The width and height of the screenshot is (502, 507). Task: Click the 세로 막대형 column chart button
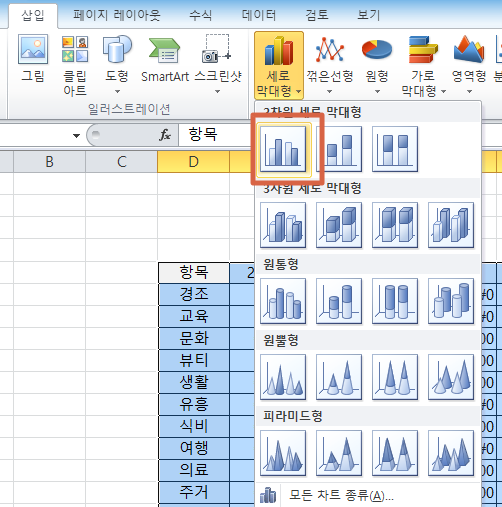[x=279, y=65]
